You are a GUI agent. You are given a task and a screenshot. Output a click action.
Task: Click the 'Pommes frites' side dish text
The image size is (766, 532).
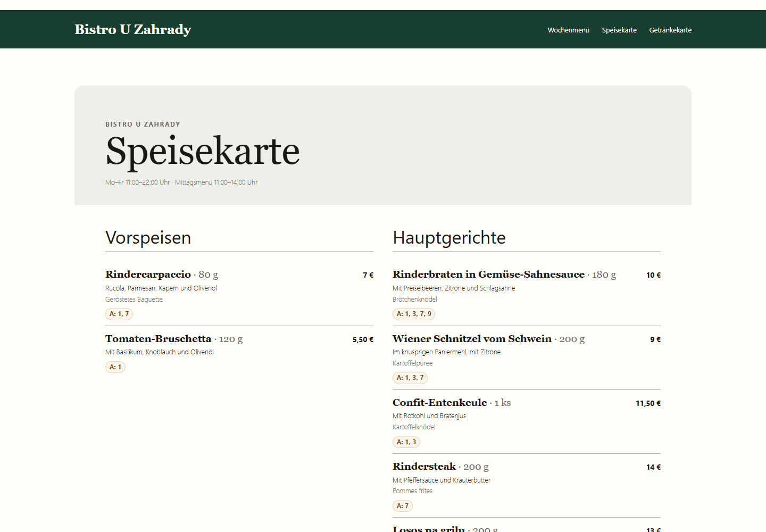point(413,491)
